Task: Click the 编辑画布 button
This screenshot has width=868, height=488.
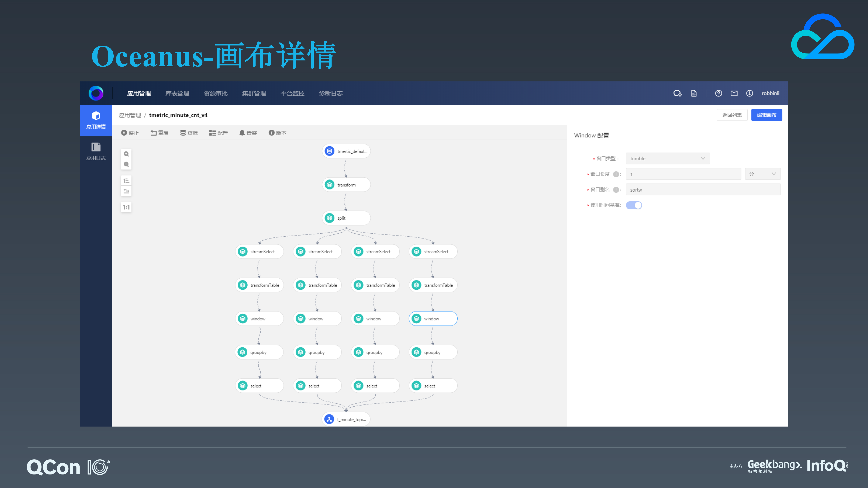Action: pyautogui.click(x=767, y=115)
